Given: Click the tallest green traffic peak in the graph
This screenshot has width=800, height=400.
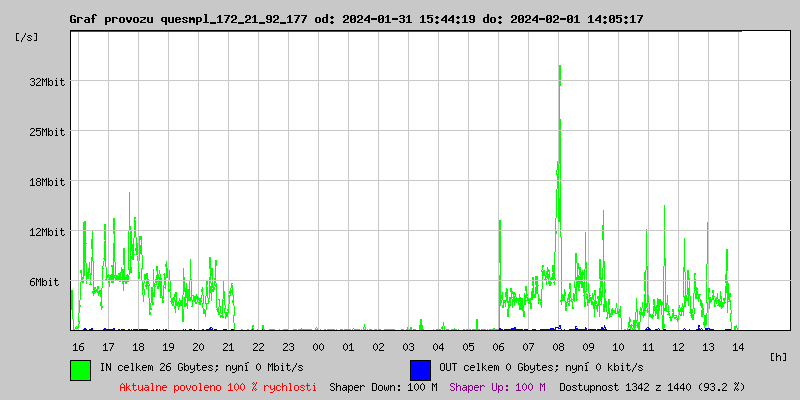Looking at the screenshot, I should (560, 70).
